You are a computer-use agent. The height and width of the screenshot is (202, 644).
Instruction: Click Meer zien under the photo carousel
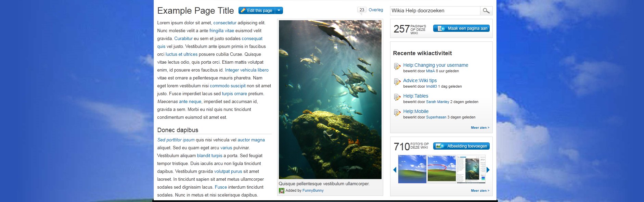480,191
